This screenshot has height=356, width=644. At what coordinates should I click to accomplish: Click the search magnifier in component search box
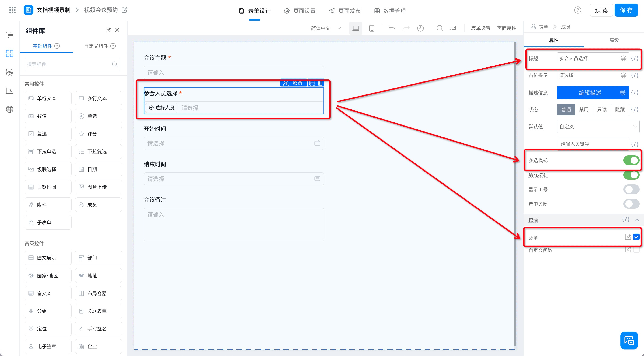tap(115, 64)
